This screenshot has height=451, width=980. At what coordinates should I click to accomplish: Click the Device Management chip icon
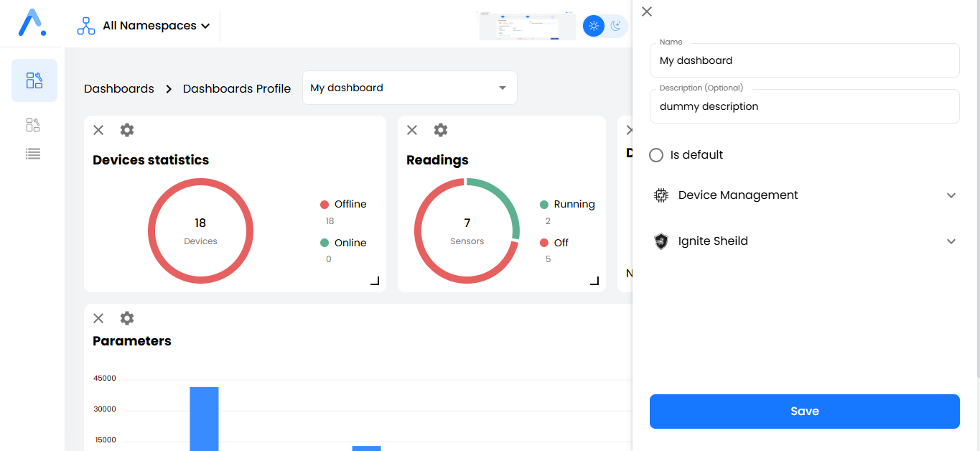click(661, 195)
